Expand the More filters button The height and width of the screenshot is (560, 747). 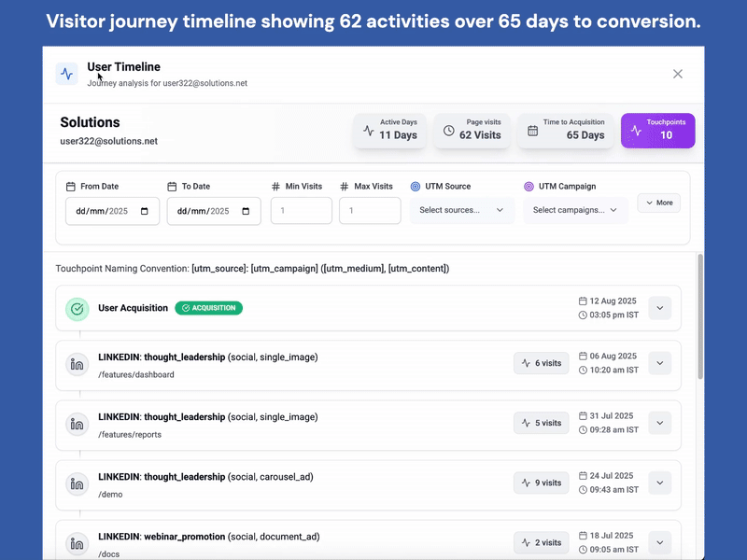pyautogui.click(x=659, y=203)
